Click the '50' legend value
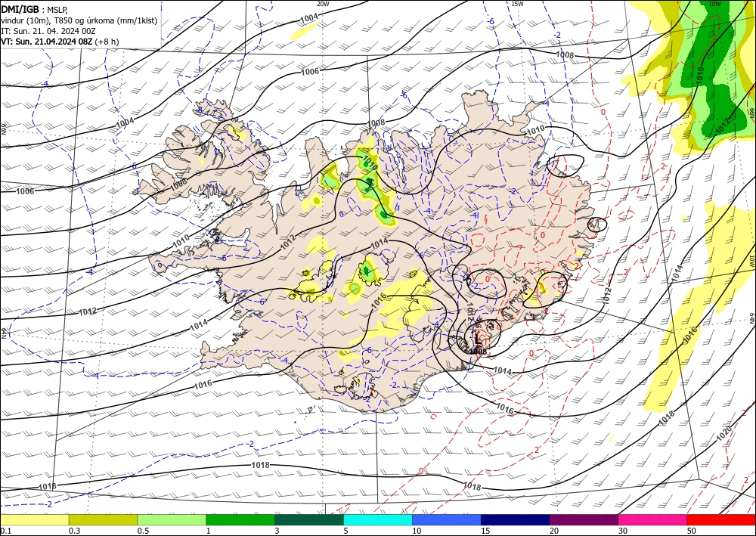The height and width of the screenshot is (536, 756). (x=692, y=531)
